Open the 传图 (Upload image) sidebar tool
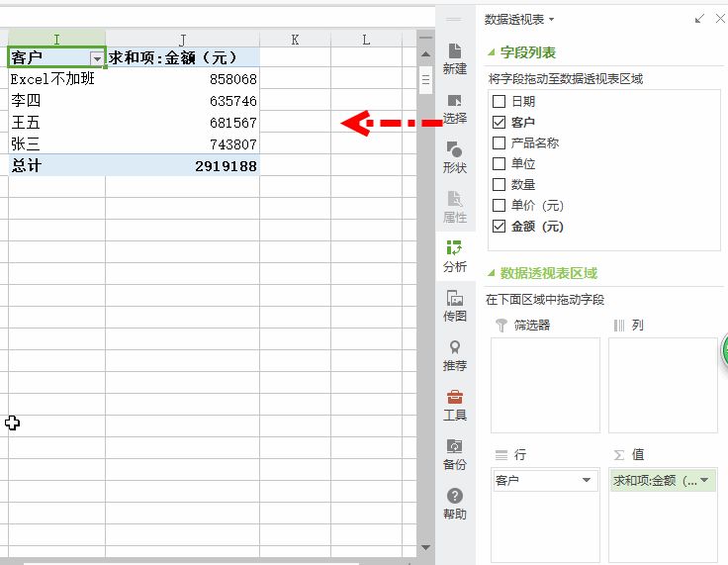Image resolution: width=728 pixels, height=565 pixels. click(454, 305)
